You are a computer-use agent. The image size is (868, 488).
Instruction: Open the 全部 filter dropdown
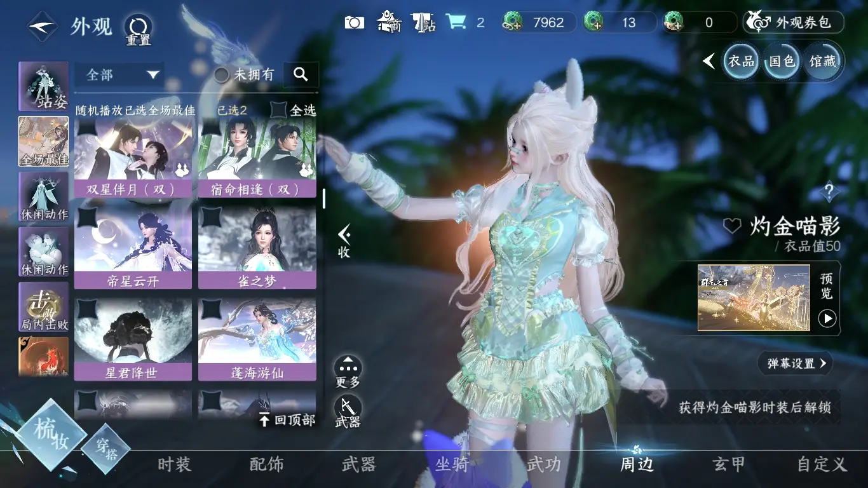click(x=119, y=75)
